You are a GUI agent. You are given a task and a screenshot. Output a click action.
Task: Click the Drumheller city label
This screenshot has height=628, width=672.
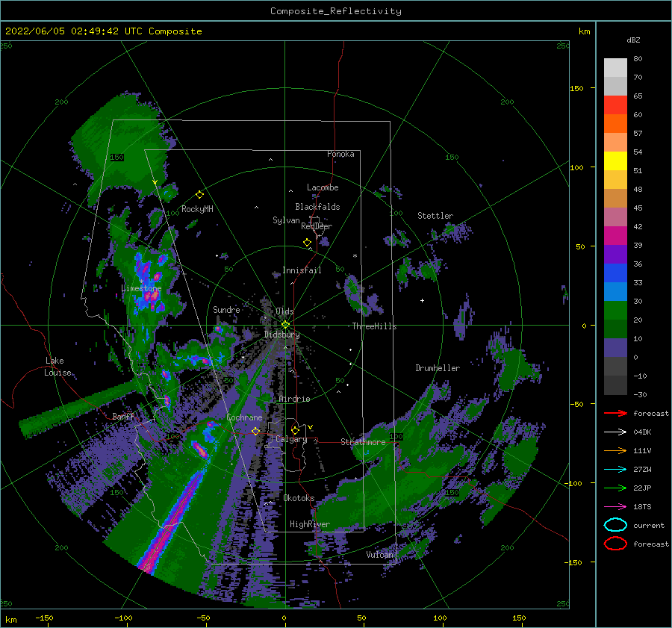(438, 368)
